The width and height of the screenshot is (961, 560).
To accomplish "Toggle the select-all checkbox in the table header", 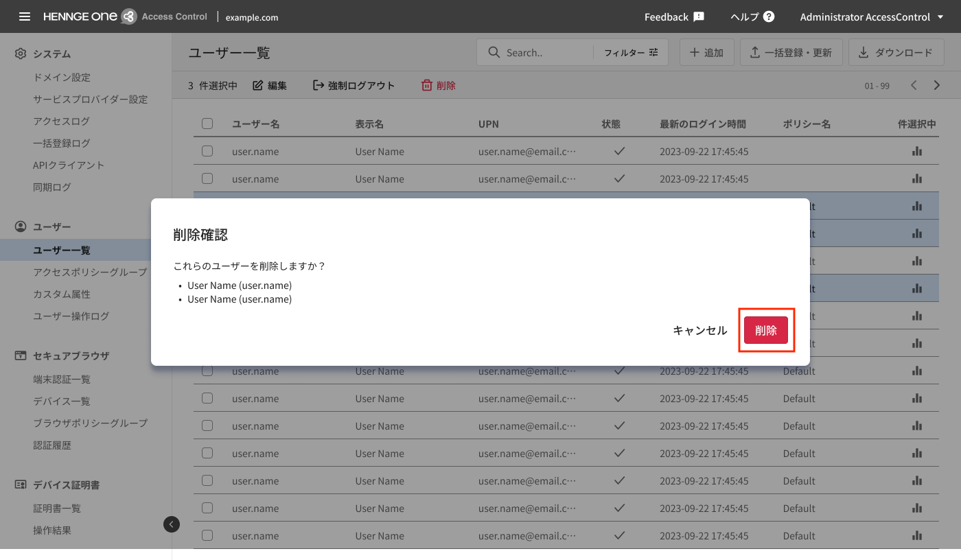I will (x=207, y=124).
